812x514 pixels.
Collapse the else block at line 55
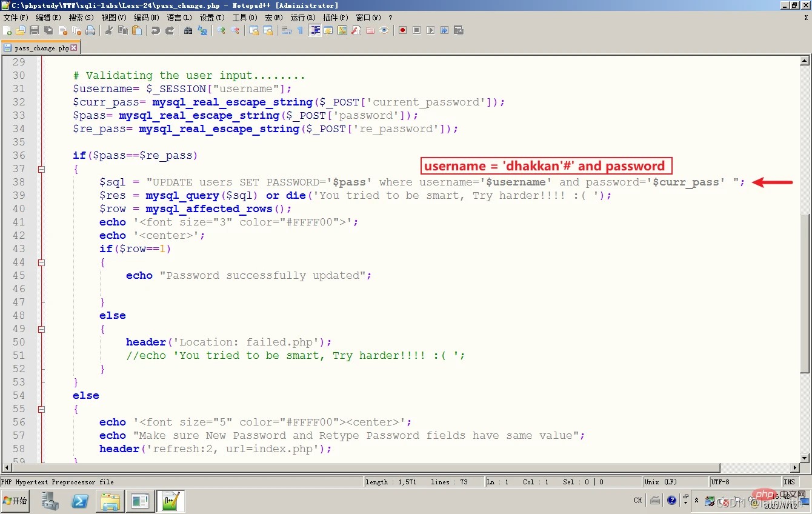coord(41,409)
